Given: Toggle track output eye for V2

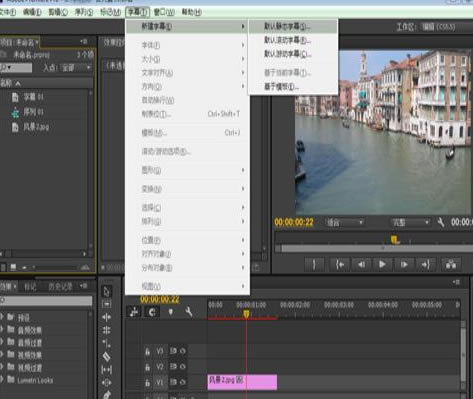Looking at the screenshot, I should point(183,367).
